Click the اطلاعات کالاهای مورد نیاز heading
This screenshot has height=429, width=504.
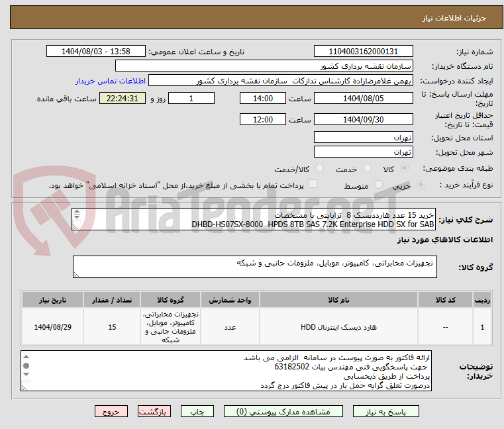(445, 240)
